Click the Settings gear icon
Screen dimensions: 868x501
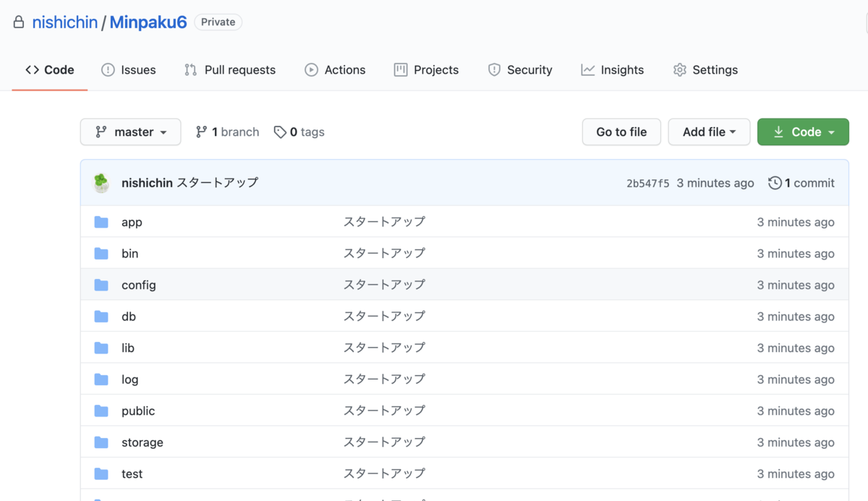pos(680,70)
